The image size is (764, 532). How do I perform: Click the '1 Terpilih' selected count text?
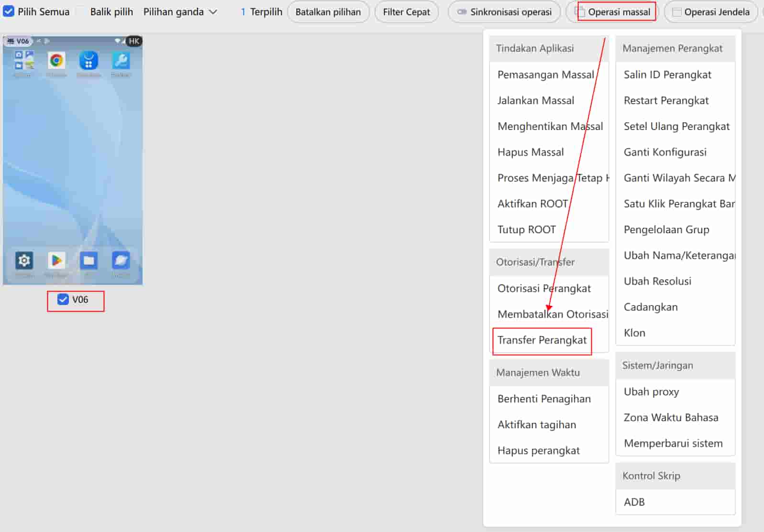[262, 12]
